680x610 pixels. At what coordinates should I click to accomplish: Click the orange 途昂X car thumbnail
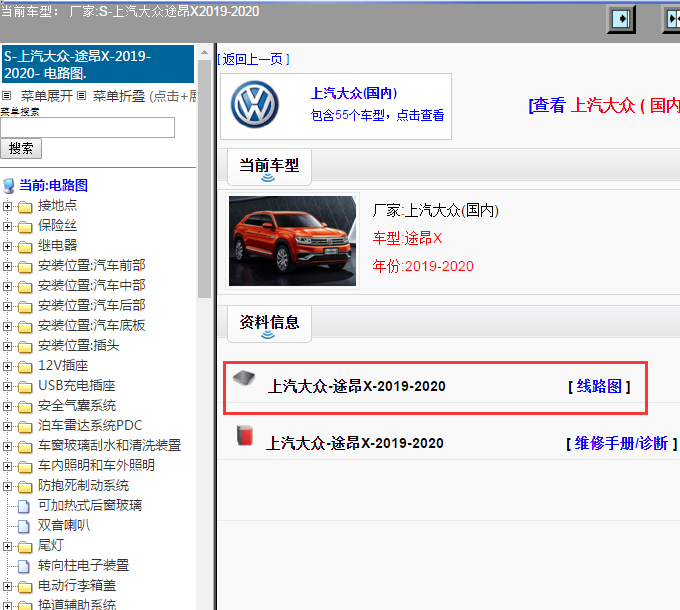pos(292,241)
